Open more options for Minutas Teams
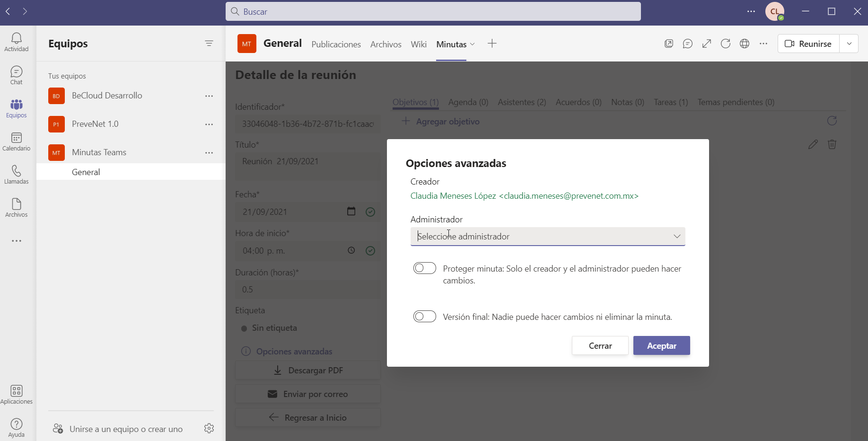Screen dimensions: 868x441 [209, 153]
